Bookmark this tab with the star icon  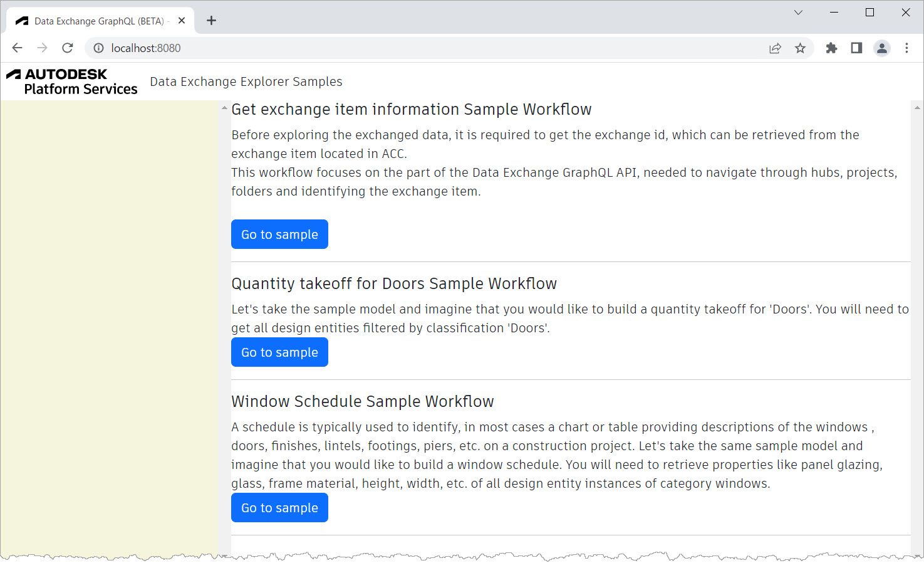point(800,48)
